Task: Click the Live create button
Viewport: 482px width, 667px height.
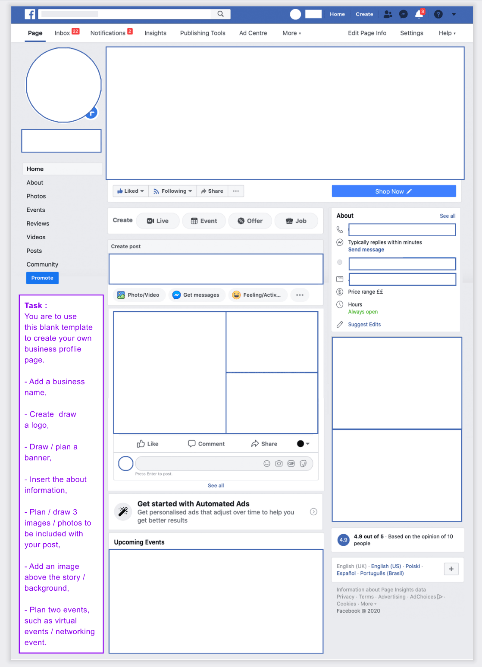Action: pyautogui.click(x=158, y=221)
